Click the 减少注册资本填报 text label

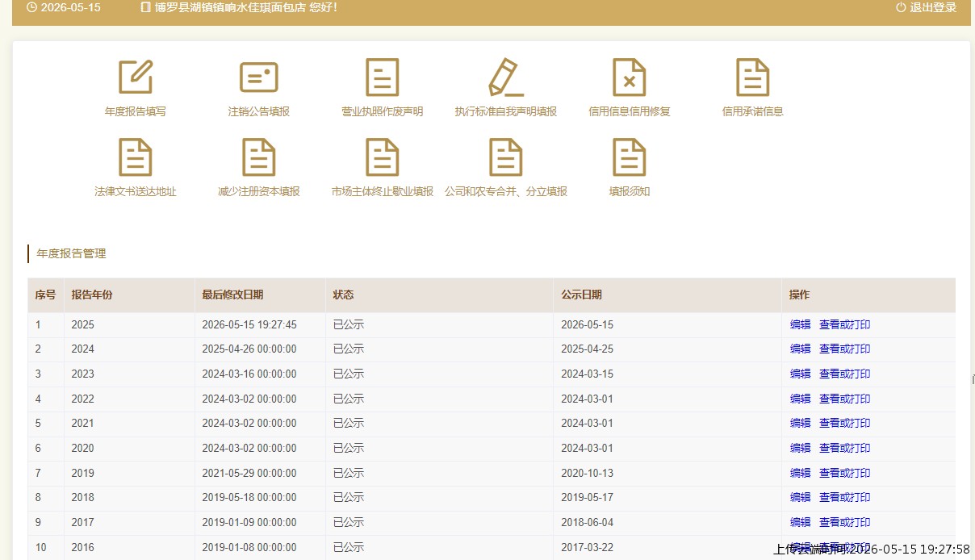pos(259,191)
